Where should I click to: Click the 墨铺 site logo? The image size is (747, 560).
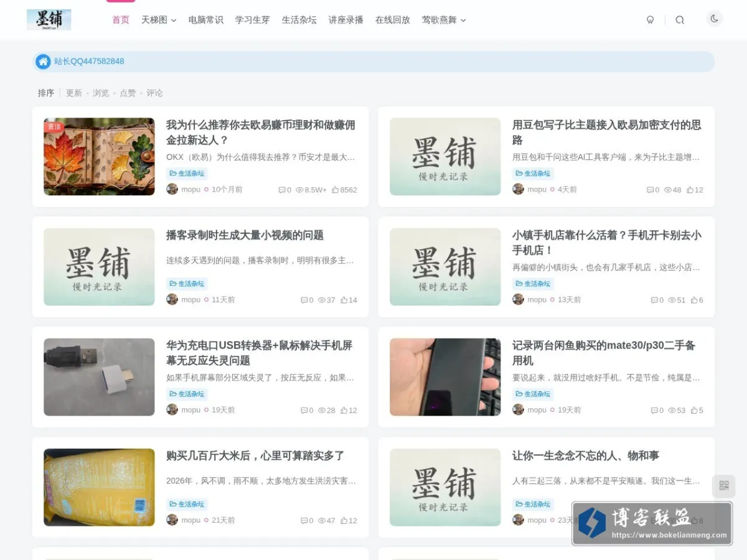click(x=49, y=19)
